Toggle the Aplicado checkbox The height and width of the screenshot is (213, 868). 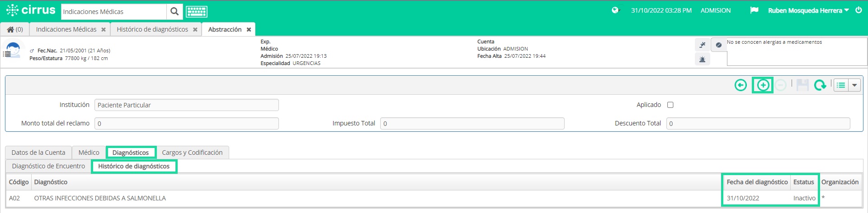670,105
